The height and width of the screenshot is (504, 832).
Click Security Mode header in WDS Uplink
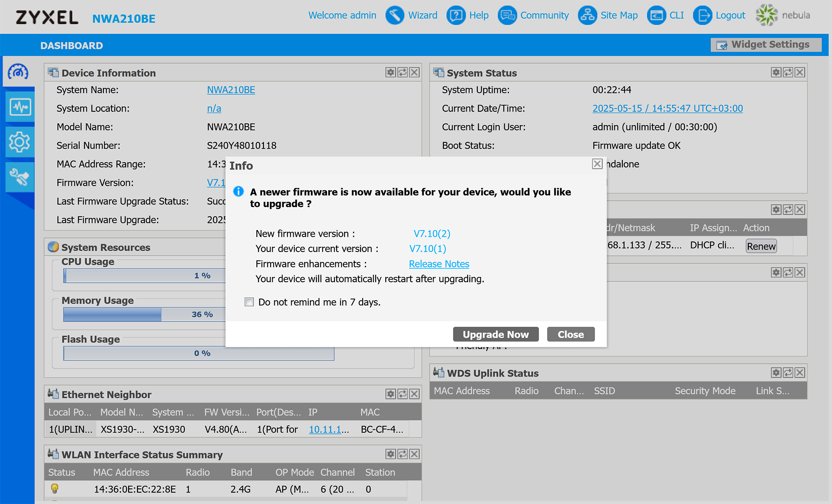705,391
